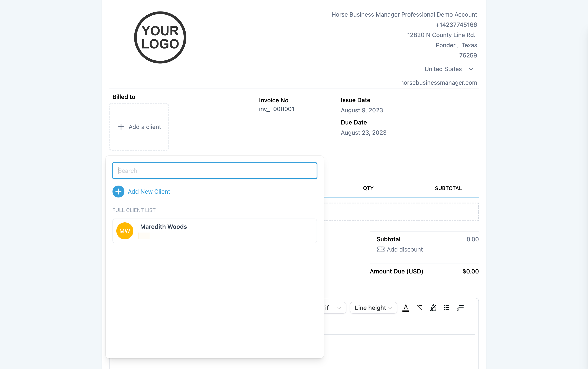Viewport: 588px width, 369px height.
Task: Click the blue plus icon for new client
Action: click(118, 192)
